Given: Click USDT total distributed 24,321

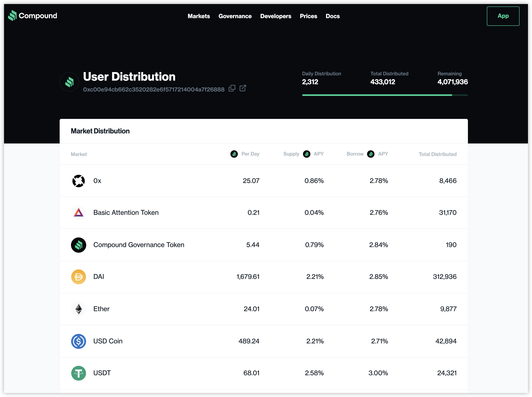Looking at the screenshot, I should tap(447, 373).
